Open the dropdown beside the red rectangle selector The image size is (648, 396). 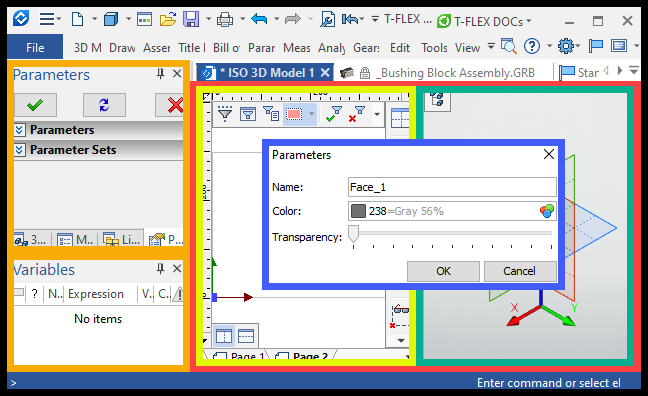(312, 114)
